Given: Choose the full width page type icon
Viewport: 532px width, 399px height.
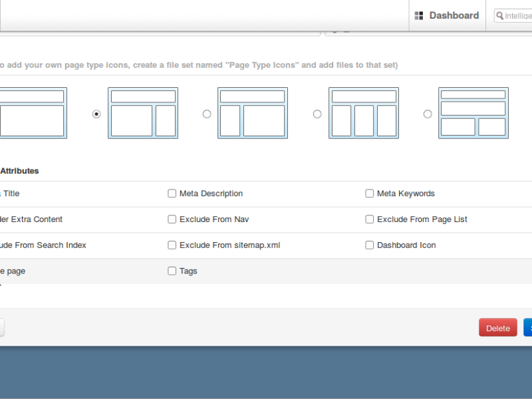Looking at the screenshot, I should pyautogui.click(x=33, y=113).
